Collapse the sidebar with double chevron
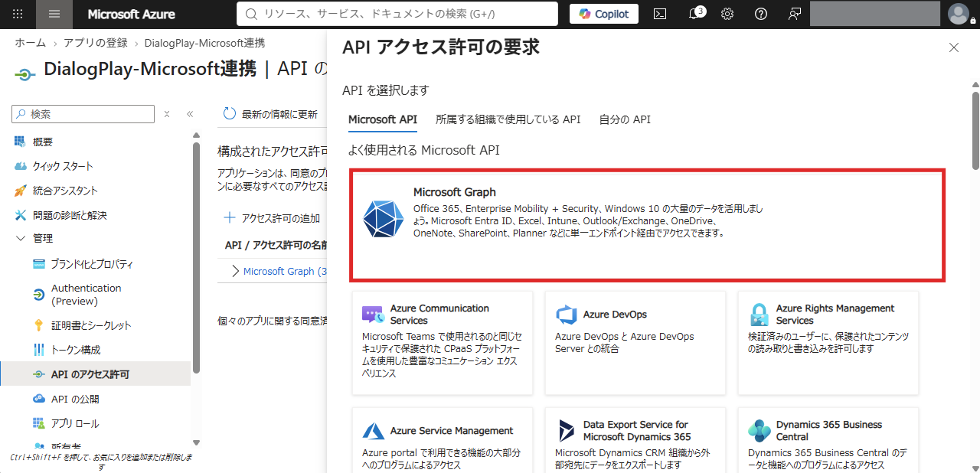The width and height of the screenshot is (980, 473). (190, 114)
